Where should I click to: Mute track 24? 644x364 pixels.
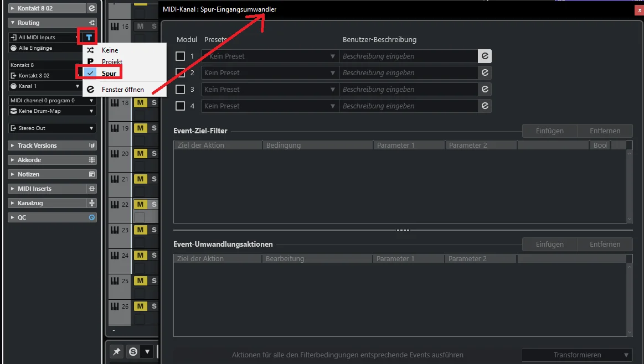[141, 255]
